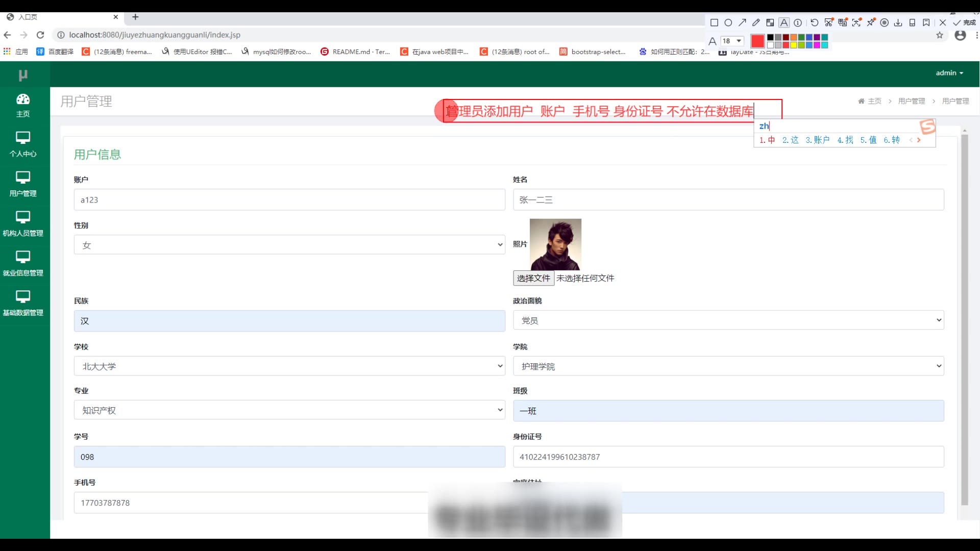The width and height of the screenshot is (980, 551).
Task: Open the font size 18 dropdown
Action: pos(732,41)
